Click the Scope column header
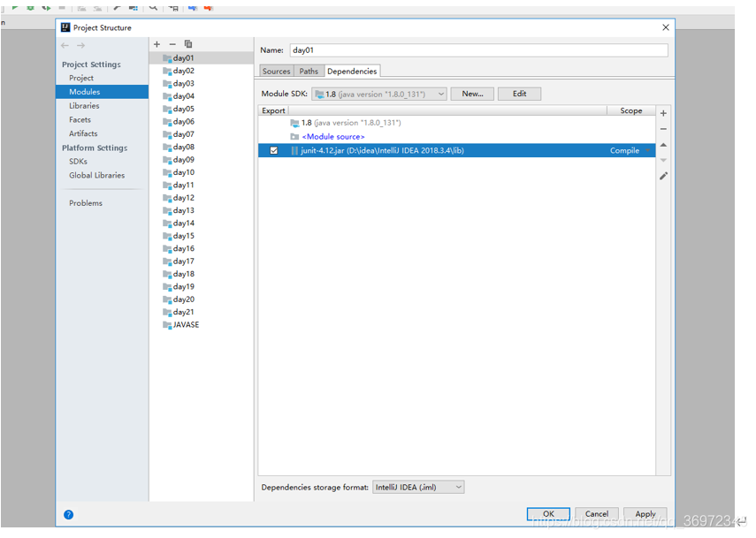 [x=631, y=110]
